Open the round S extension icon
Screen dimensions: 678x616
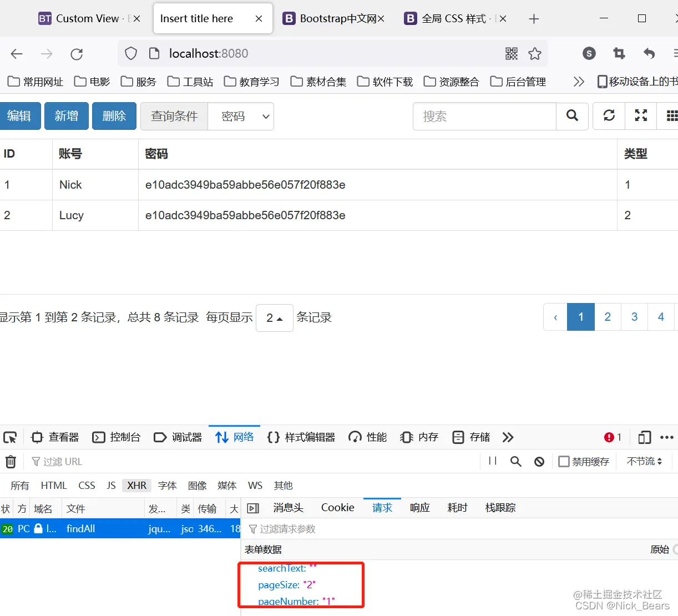coord(589,53)
